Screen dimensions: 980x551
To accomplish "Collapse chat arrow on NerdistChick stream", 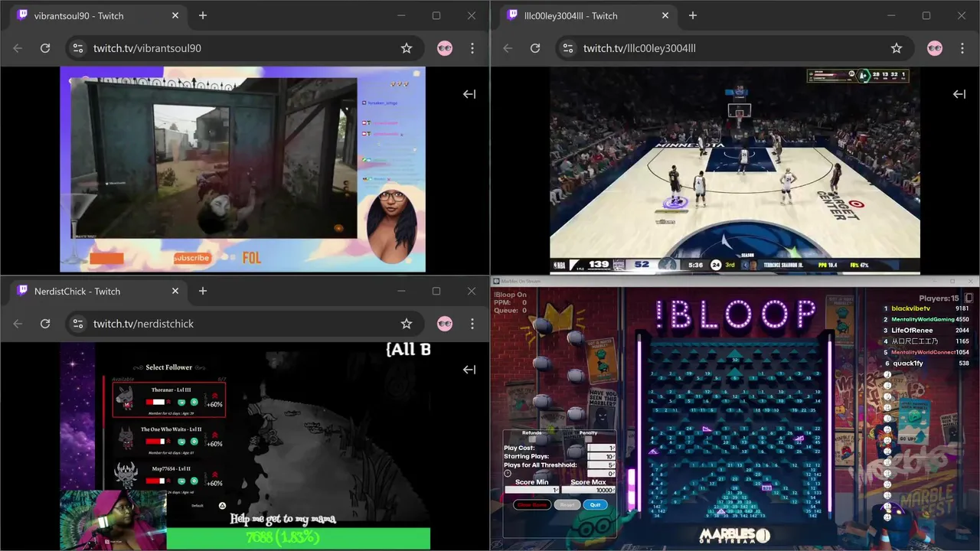I will 469,370.
